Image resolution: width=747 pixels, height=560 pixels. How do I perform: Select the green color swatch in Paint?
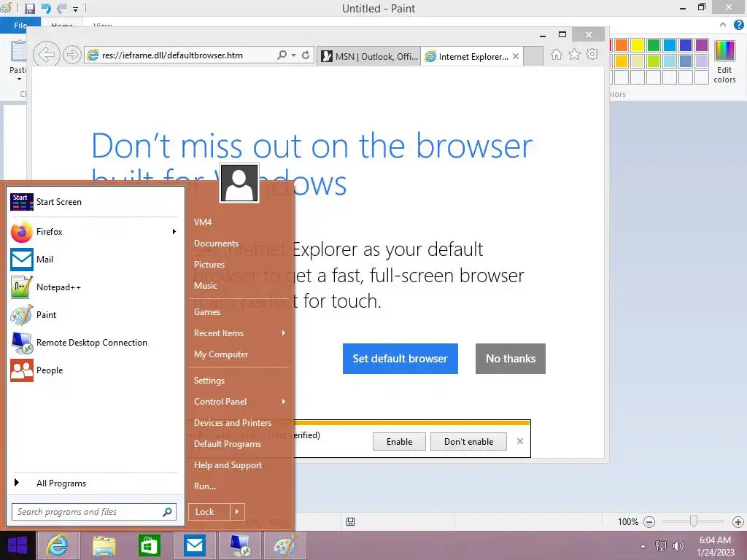(654, 45)
